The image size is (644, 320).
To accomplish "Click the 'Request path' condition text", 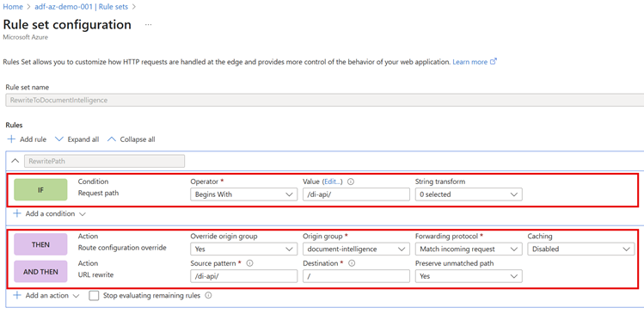I will point(98,193).
